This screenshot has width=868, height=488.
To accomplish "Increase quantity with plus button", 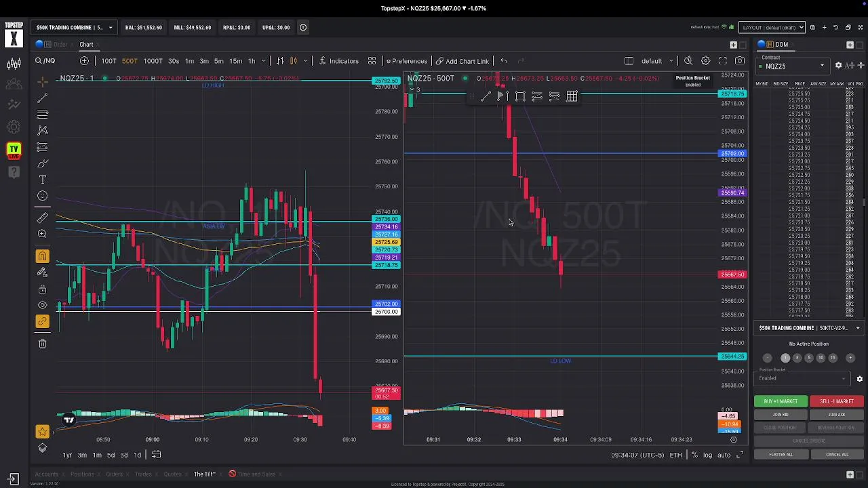I will [x=851, y=358].
